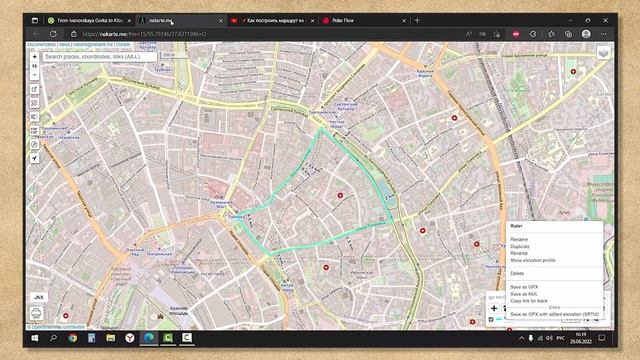Open the browser profile avatar
The image size is (640, 360).
coord(586,34)
